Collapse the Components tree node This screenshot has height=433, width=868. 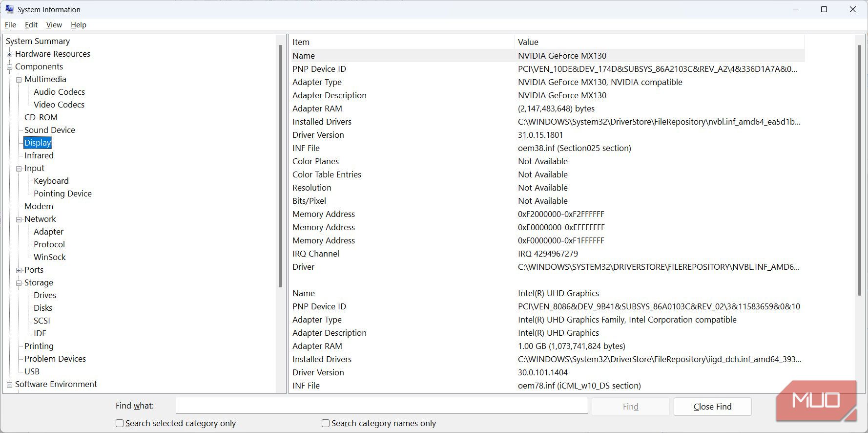coord(9,67)
